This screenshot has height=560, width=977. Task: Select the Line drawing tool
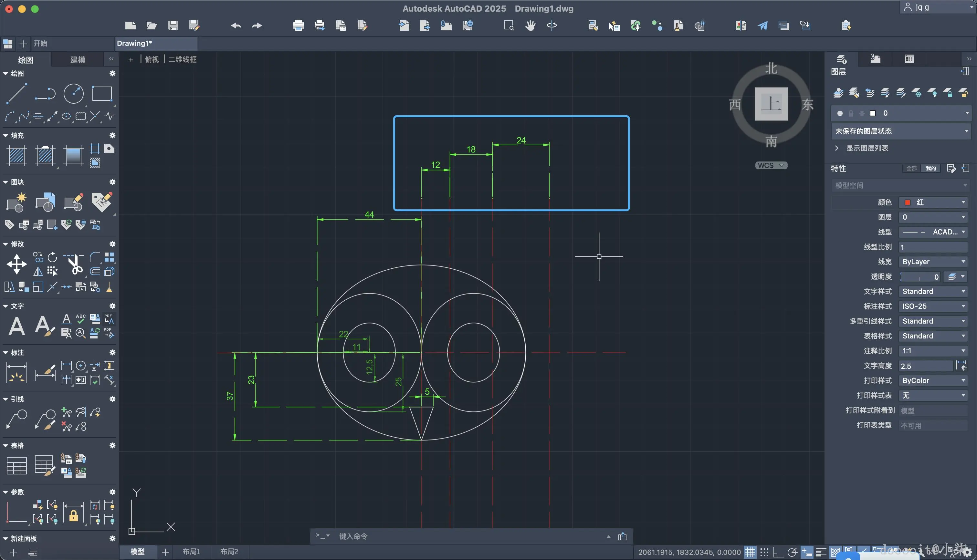coord(16,93)
